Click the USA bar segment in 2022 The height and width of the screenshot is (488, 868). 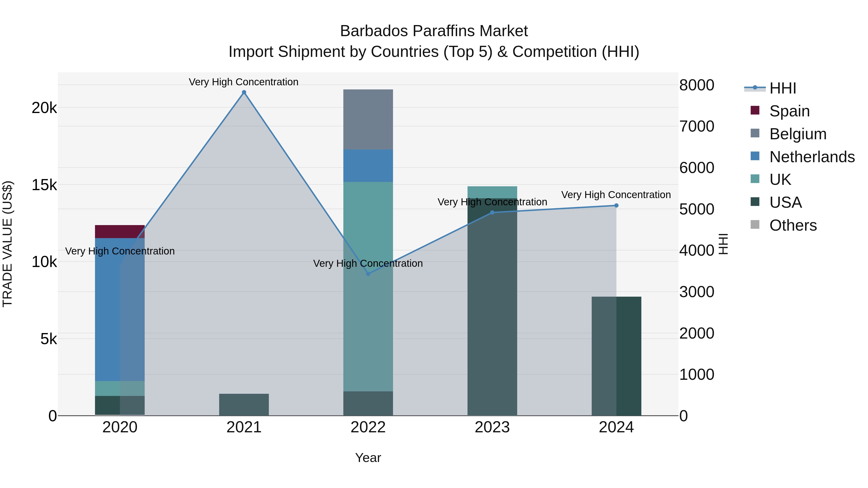[368, 403]
